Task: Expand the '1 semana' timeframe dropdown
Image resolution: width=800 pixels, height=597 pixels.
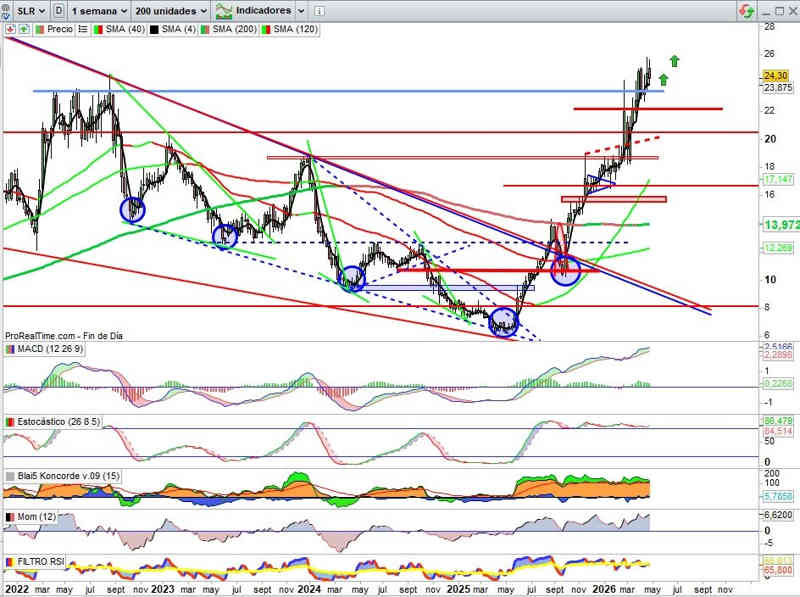Action: (x=98, y=10)
